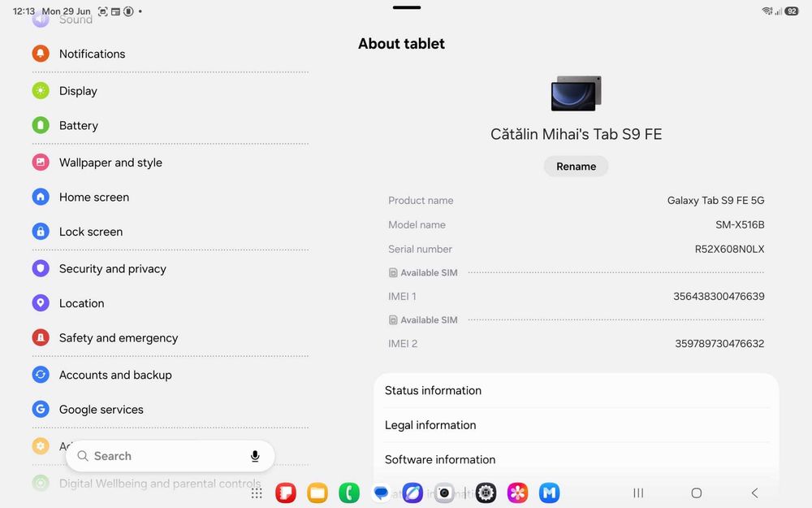This screenshot has height=508, width=812.
Task: Select the model name SM-X516B
Action: click(740, 225)
